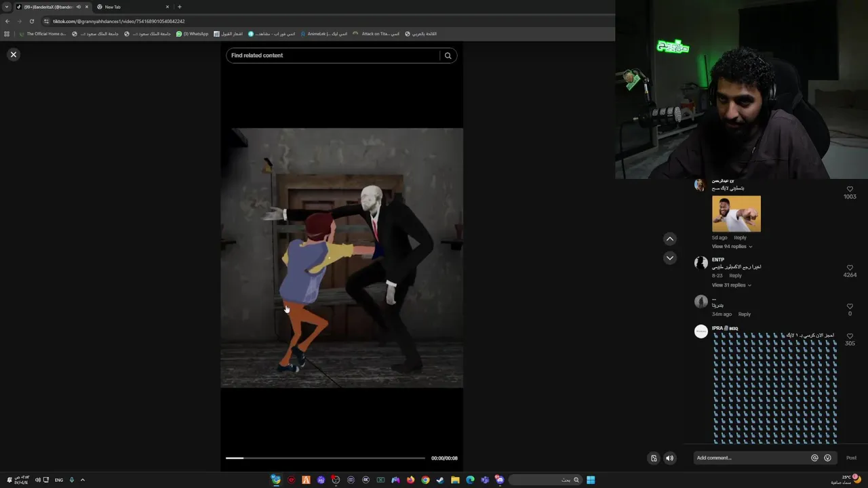Open Firefox from the taskbar
The image size is (868, 488).
click(x=410, y=480)
